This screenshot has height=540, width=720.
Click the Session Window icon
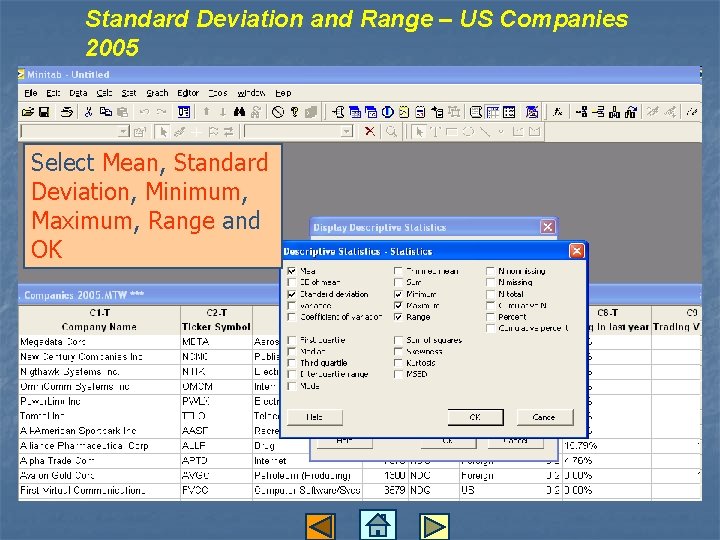tap(476, 112)
